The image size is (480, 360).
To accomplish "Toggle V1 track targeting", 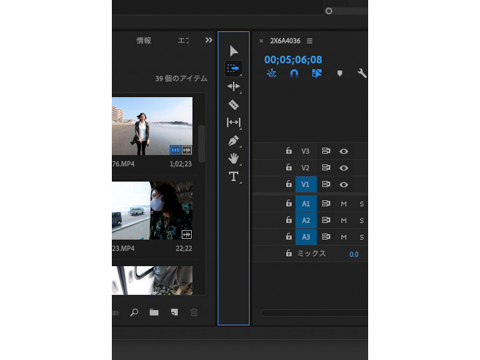I will (x=306, y=184).
